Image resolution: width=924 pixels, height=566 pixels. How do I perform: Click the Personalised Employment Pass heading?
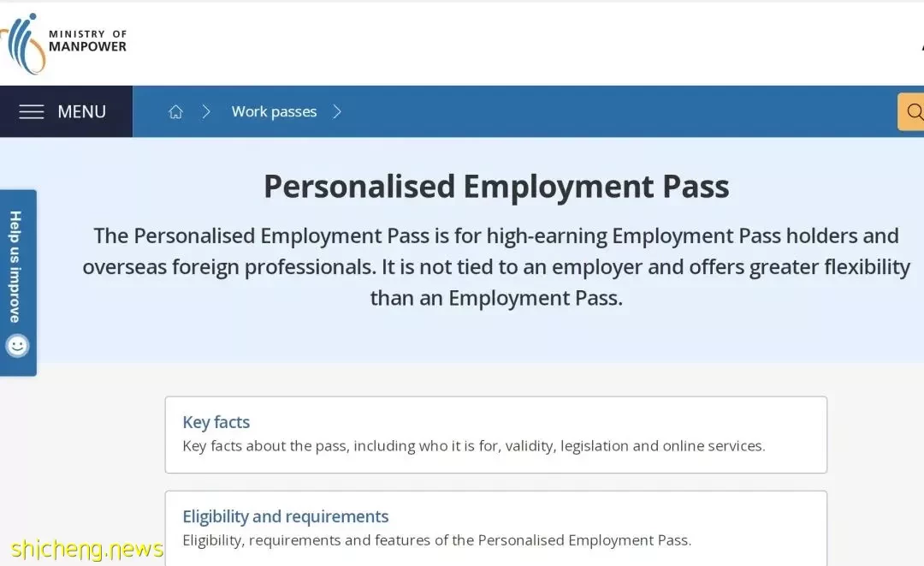(x=496, y=187)
